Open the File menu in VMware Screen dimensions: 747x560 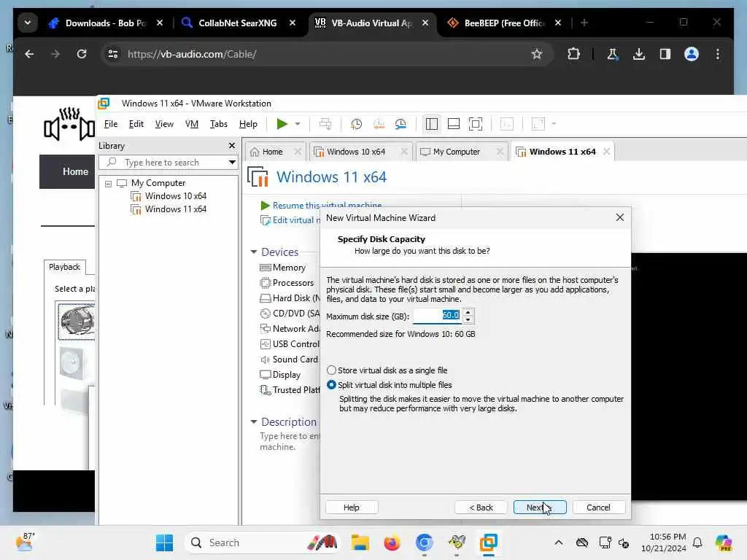(x=111, y=124)
